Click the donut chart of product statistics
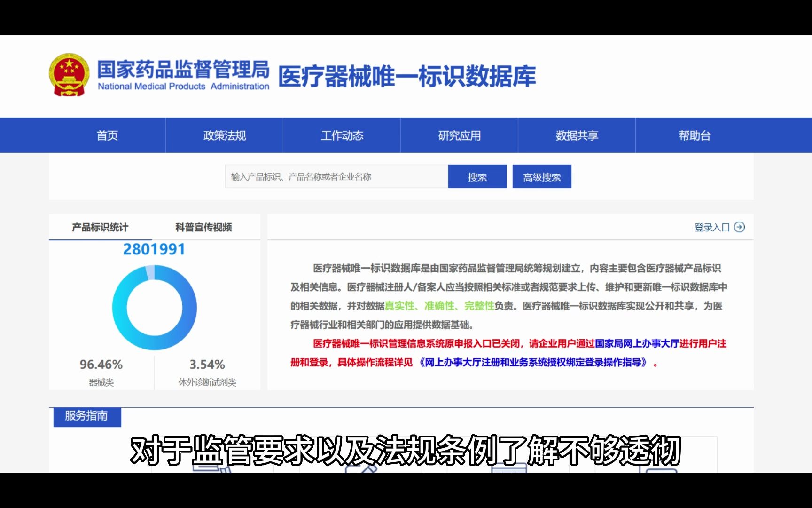Image resolution: width=812 pixels, height=508 pixels. [155, 307]
